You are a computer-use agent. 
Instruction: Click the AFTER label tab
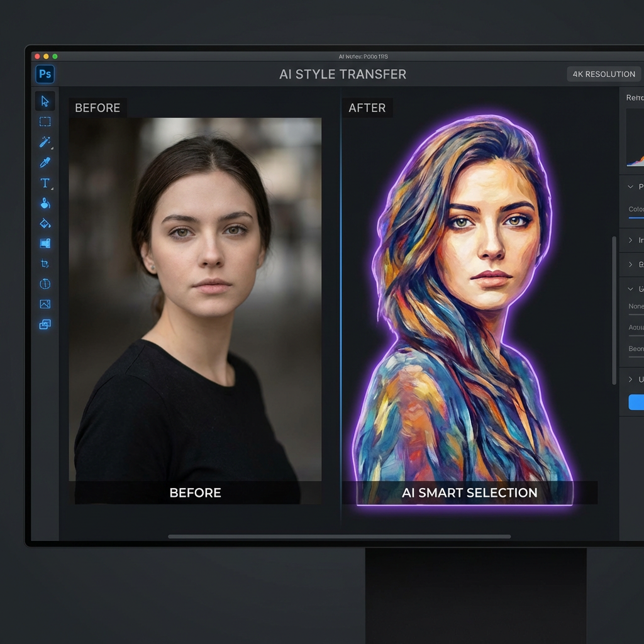tap(367, 108)
